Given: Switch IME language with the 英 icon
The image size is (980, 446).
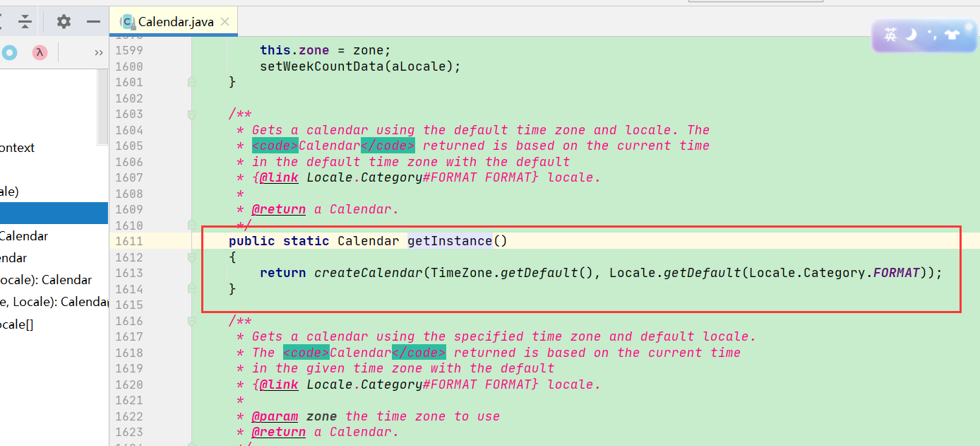Looking at the screenshot, I should point(890,35).
